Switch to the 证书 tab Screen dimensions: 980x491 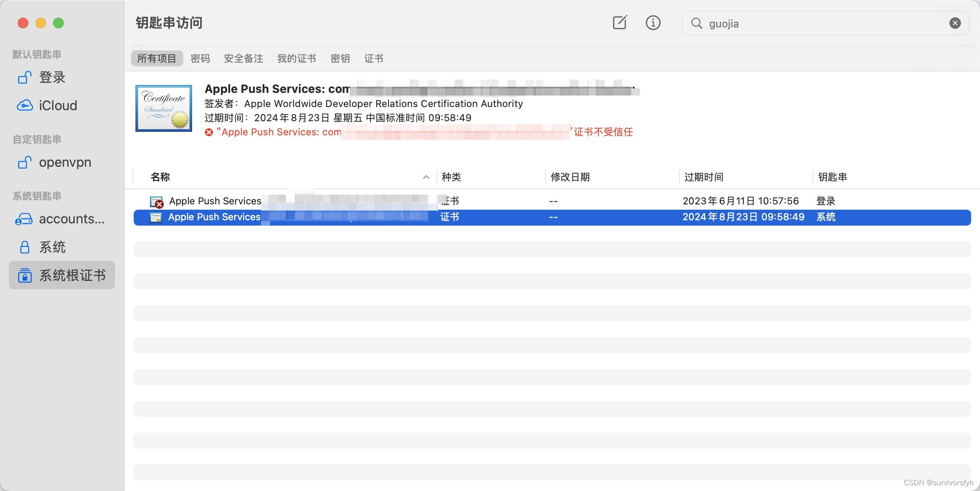[x=374, y=58]
